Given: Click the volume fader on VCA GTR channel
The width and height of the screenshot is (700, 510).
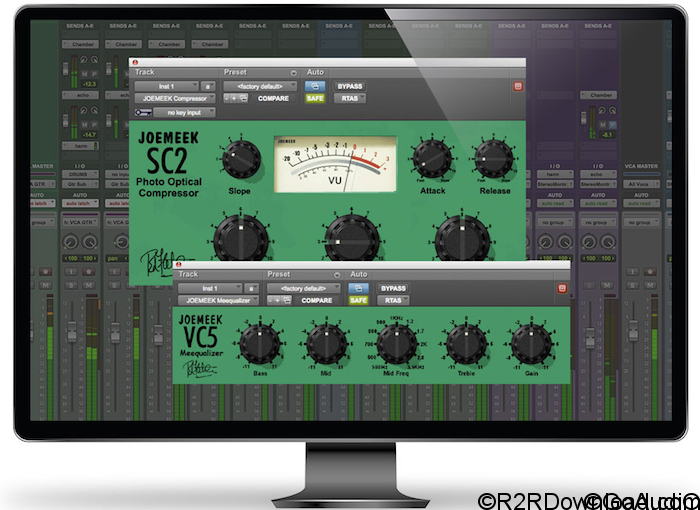Looking at the screenshot, I should coord(72,331).
